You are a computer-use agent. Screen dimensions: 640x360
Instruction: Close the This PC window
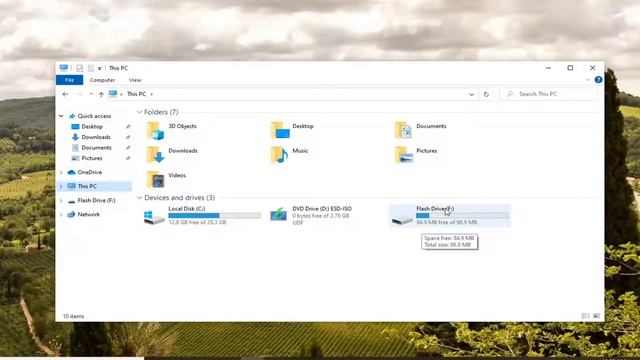tap(593, 68)
